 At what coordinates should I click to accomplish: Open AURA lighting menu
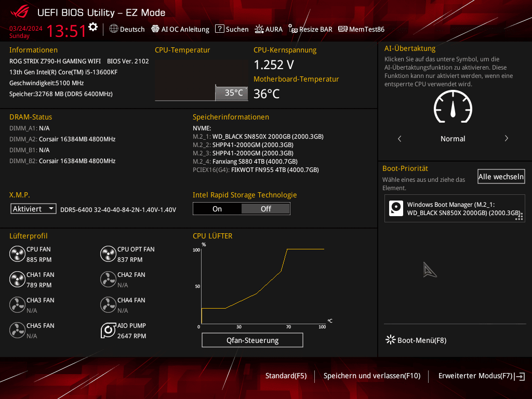(x=274, y=29)
